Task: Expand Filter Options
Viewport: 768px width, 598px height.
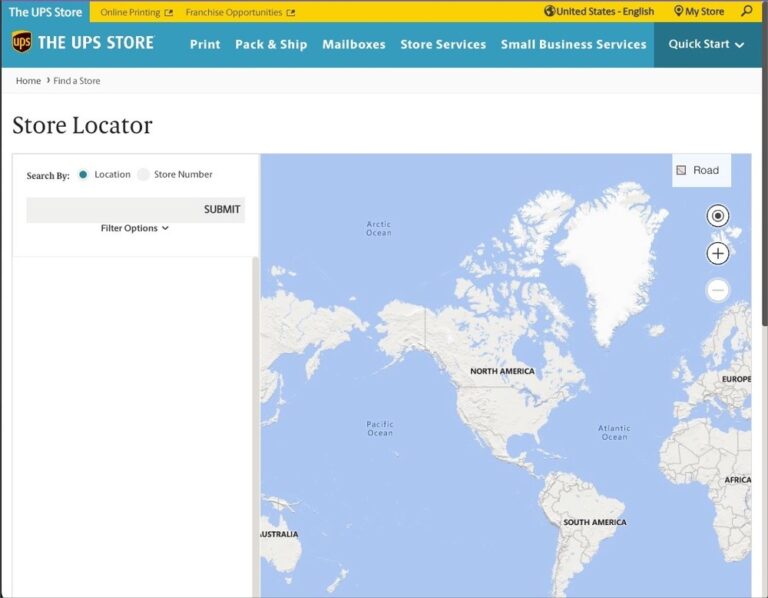Action: click(135, 228)
